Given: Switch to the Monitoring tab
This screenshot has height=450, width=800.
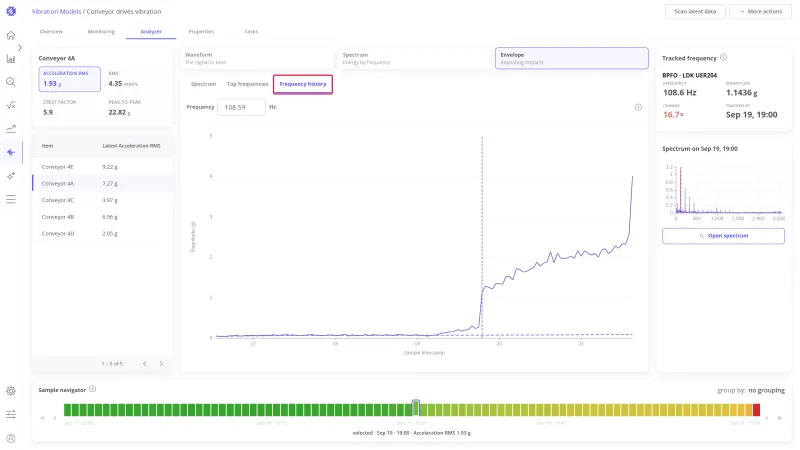Looking at the screenshot, I should [x=101, y=32].
